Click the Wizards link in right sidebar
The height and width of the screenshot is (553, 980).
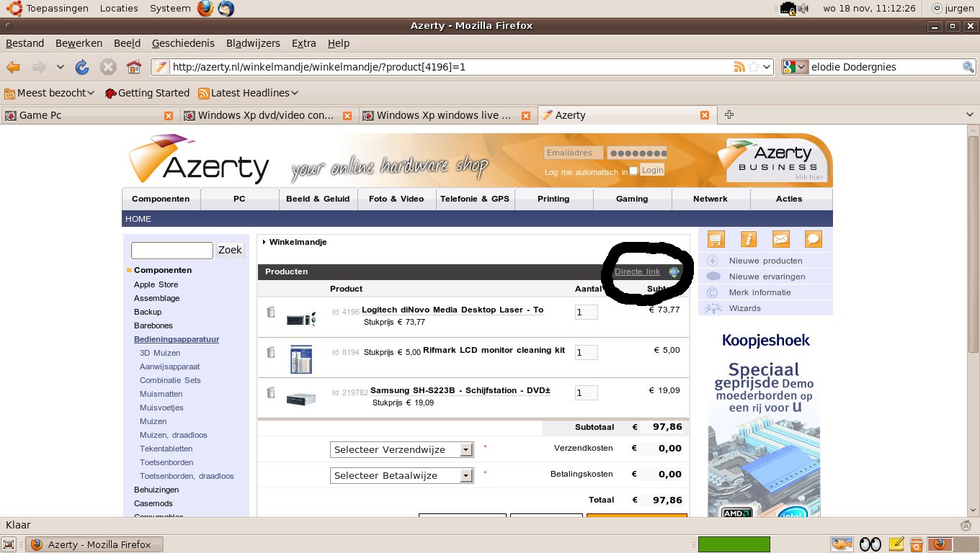coord(744,308)
